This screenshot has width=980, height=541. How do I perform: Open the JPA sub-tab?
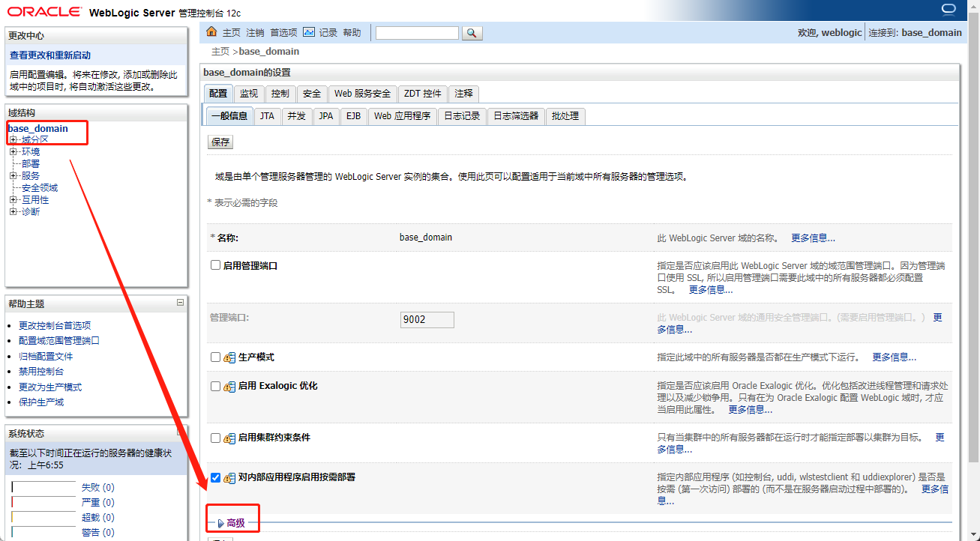pyautogui.click(x=325, y=116)
